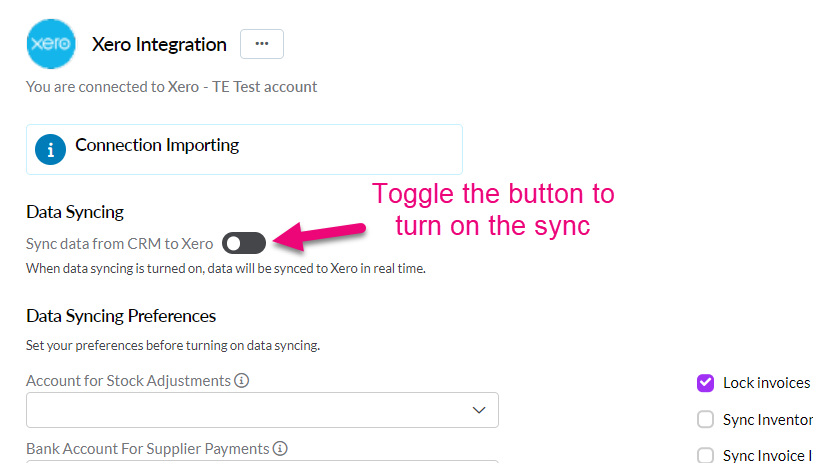This screenshot has height=463, width=813.
Task: Toggle Sync data from CRM to Xero
Action: click(244, 243)
